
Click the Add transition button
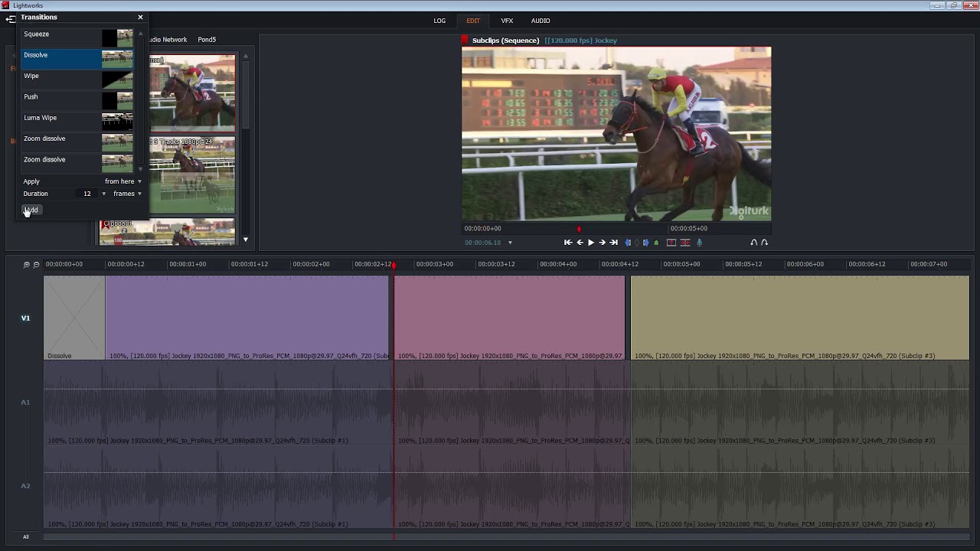(x=31, y=210)
